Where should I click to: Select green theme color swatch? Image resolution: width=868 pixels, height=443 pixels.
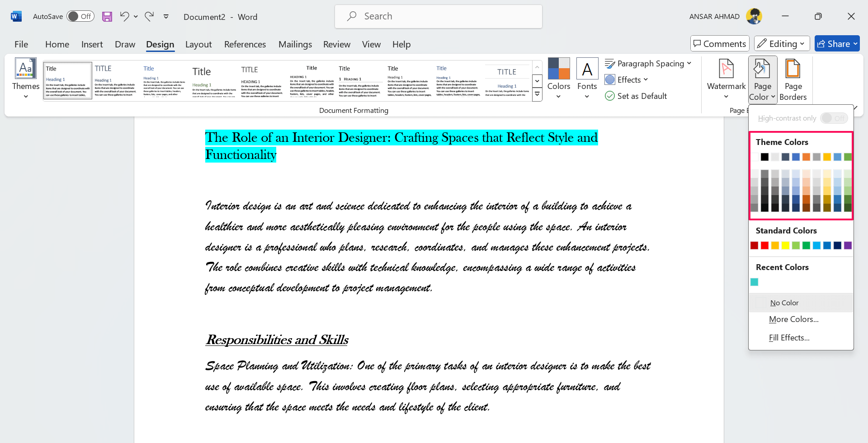point(848,157)
